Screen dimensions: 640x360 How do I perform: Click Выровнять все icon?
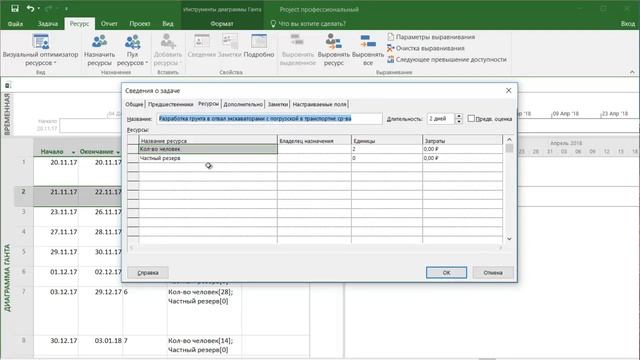(x=368, y=50)
